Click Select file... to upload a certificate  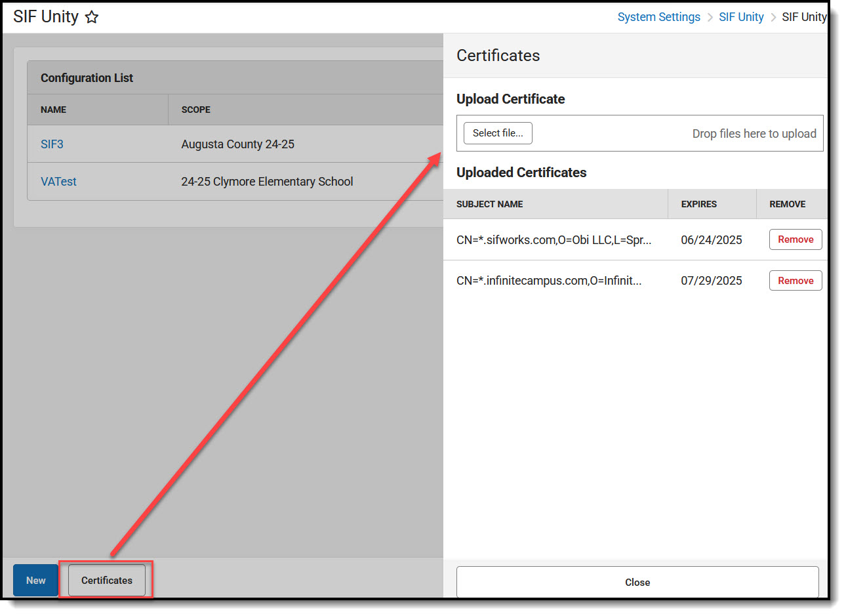pos(498,133)
